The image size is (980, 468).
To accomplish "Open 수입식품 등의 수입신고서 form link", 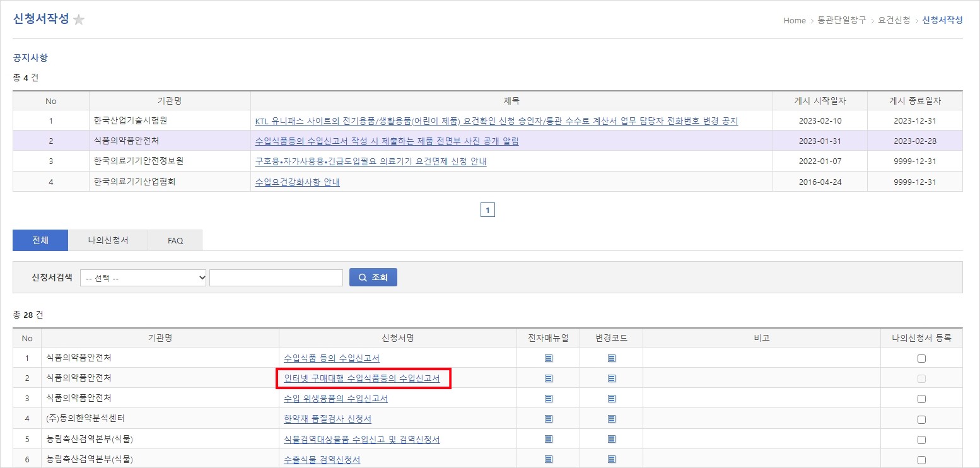I will pos(332,358).
